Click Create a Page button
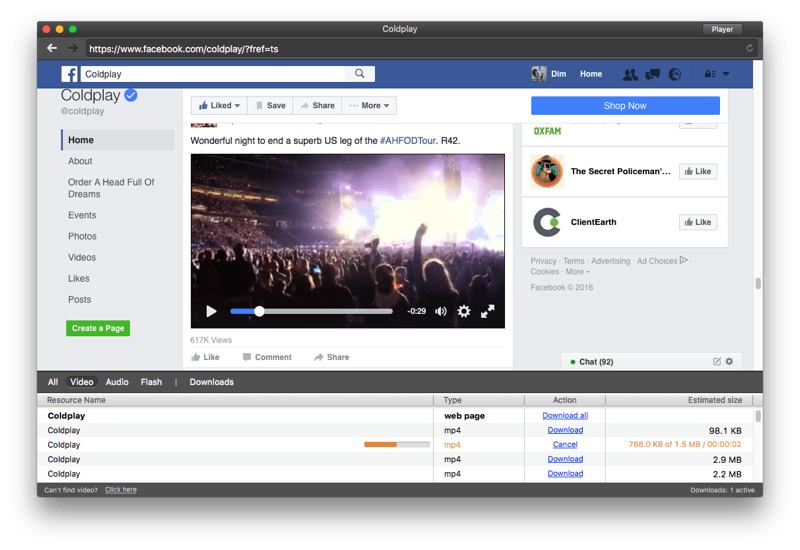This screenshot has height=550, width=800. tap(98, 328)
